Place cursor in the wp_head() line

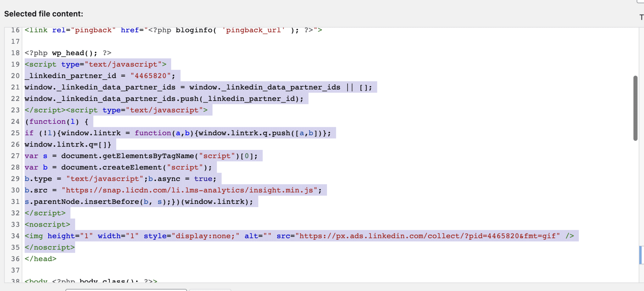tap(68, 53)
